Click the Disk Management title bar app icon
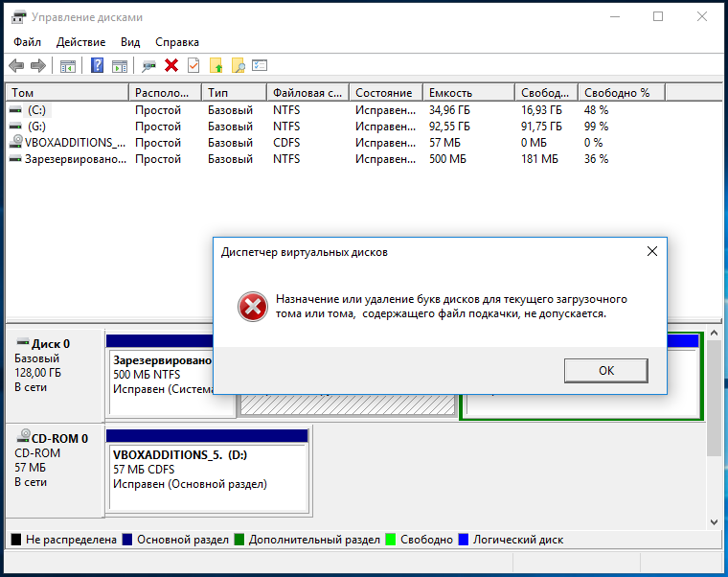The height and width of the screenshot is (577, 728). [18, 17]
